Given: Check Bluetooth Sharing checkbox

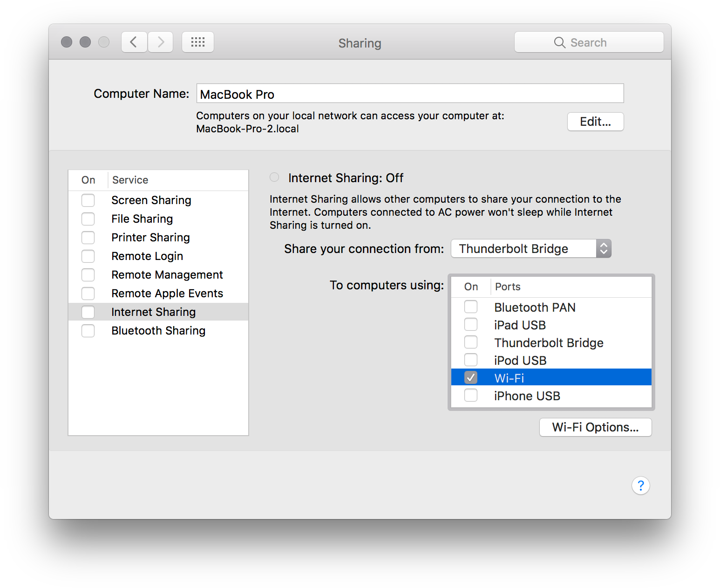Looking at the screenshot, I should pyautogui.click(x=88, y=331).
